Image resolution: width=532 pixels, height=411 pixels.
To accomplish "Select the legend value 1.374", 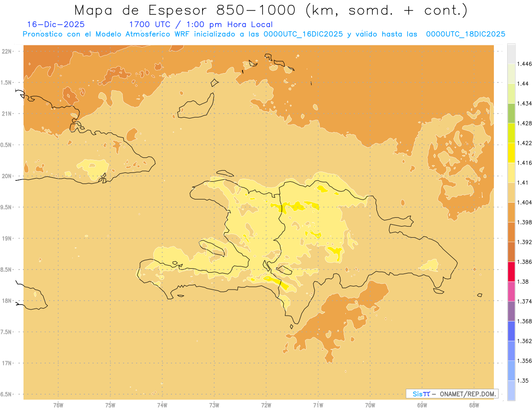I will click(524, 301).
